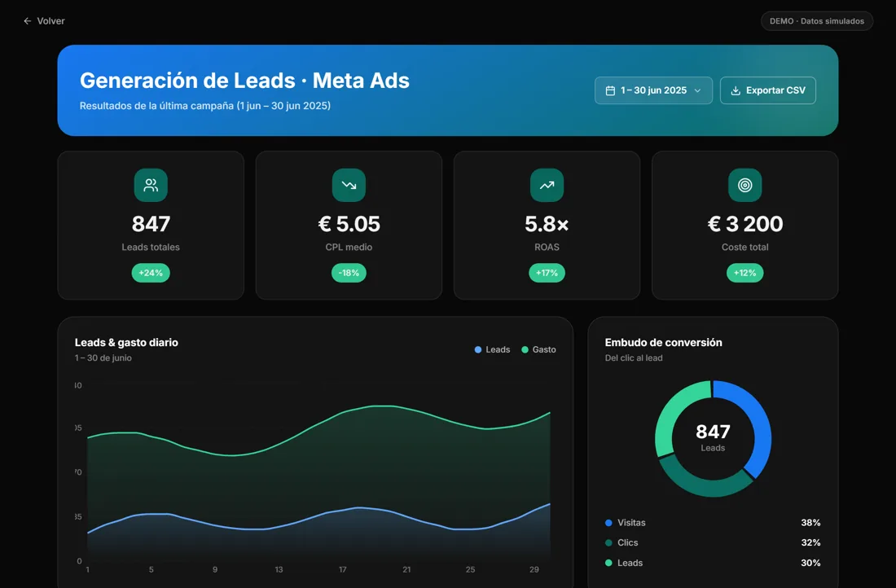Image resolution: width=896 pixels, height=588 pixels.
Task: Click the dark teal Clics segment of donut
Action: [705, 486]
